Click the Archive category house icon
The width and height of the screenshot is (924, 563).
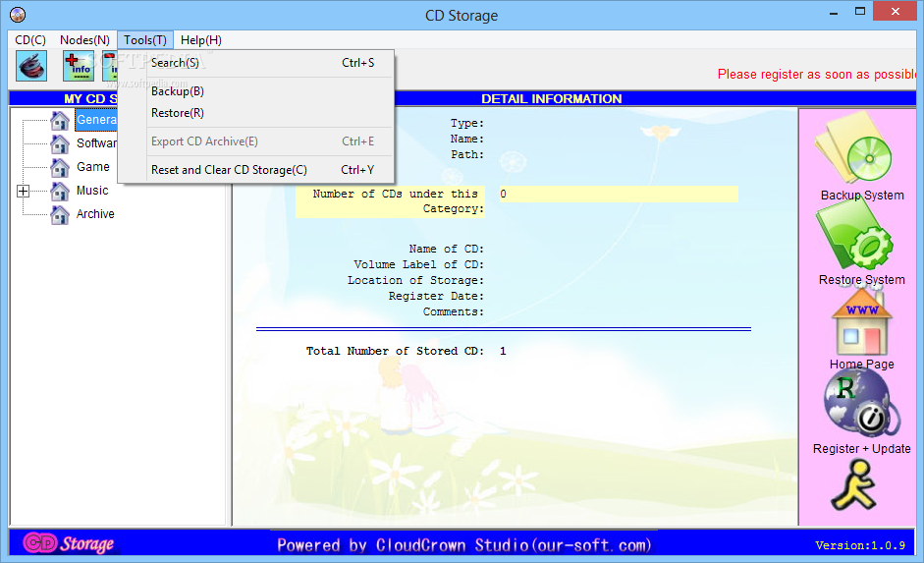coord(60,214)
